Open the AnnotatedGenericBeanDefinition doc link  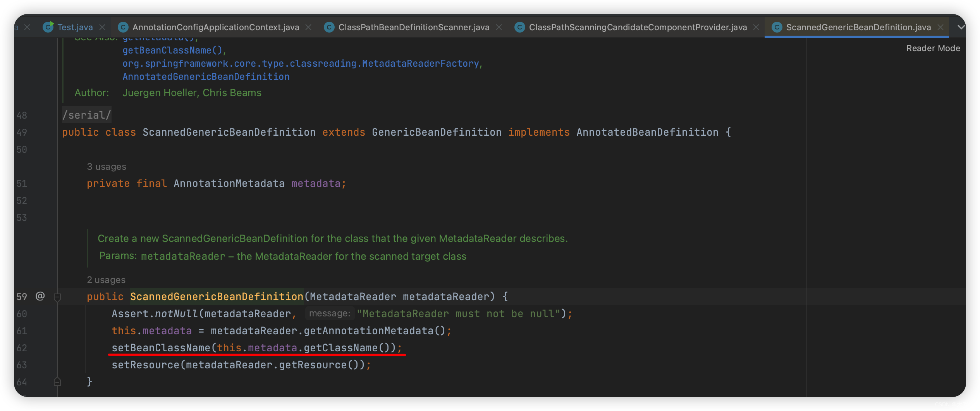point(206,77)
